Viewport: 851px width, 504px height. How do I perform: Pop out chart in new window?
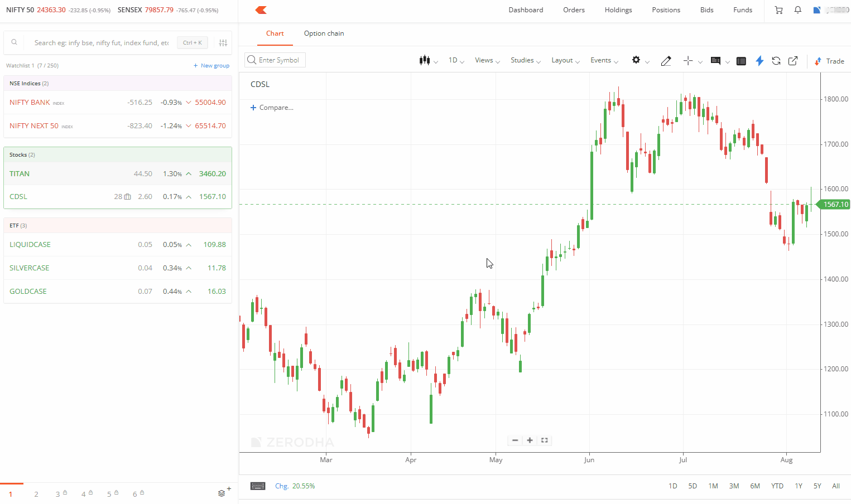click(793, 61)
